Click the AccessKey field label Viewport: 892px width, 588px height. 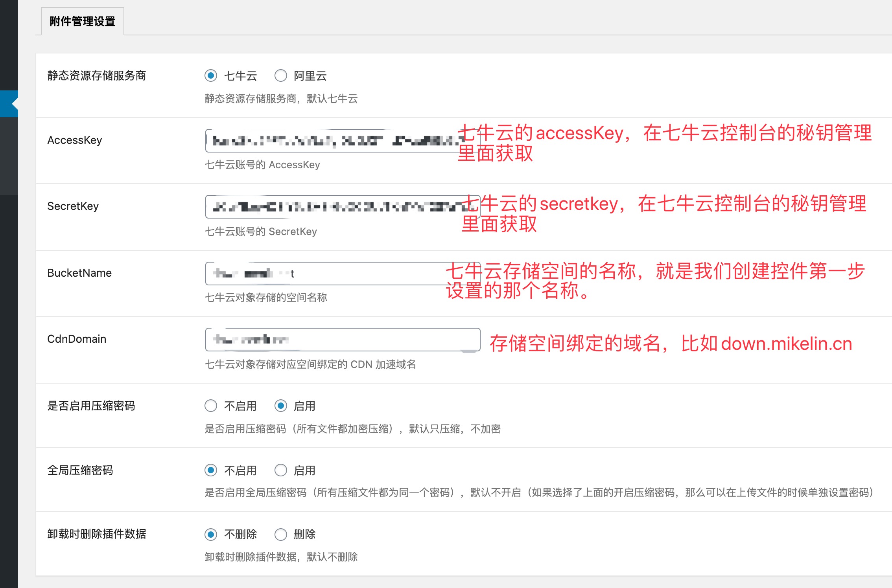[x=75, y=140]
